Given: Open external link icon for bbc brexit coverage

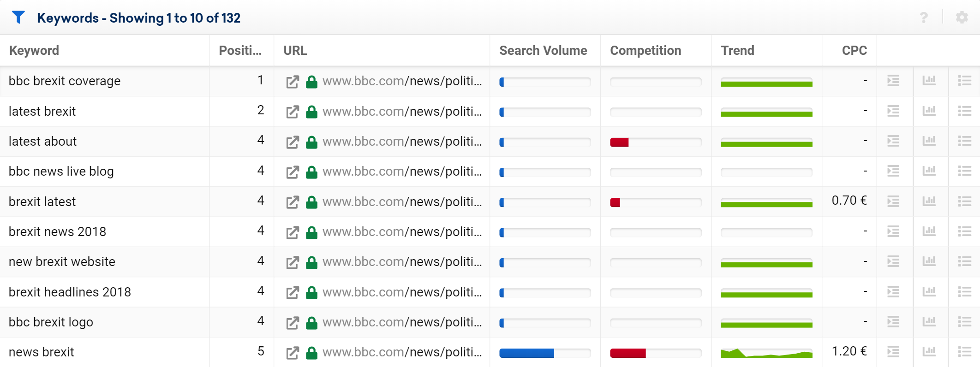Looking at the screenshot, I should [293, 82].
